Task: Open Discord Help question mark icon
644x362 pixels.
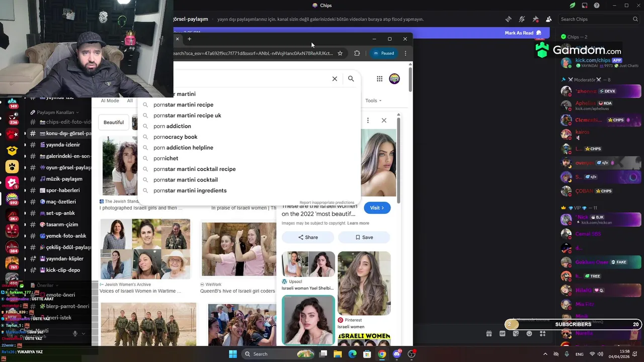Action: pos(597,6)
